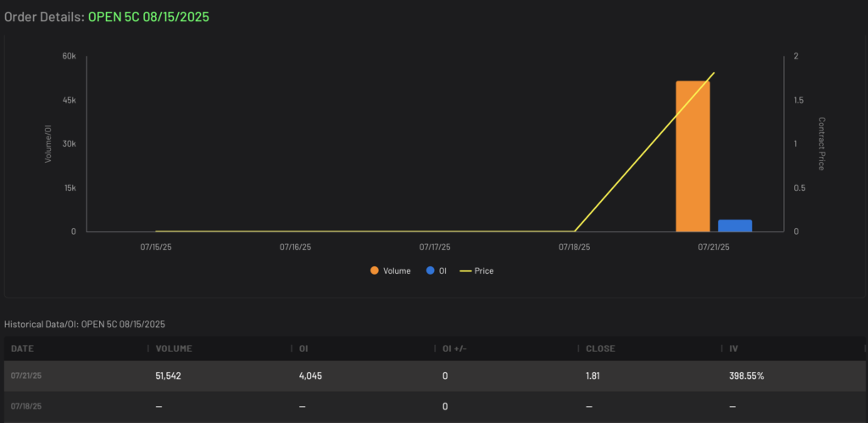Select the blue OI bar in the chart
This screenshot has height=423, width=868.
[735, 225]
